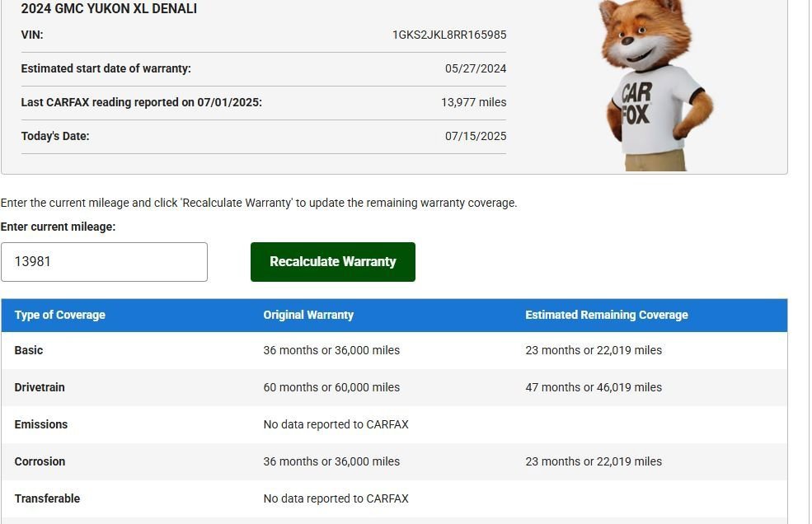This screenshot has width=812, height=524.
Task: Click the 13,977 miles CARFAX reading
Action: (x=473, y=103)
